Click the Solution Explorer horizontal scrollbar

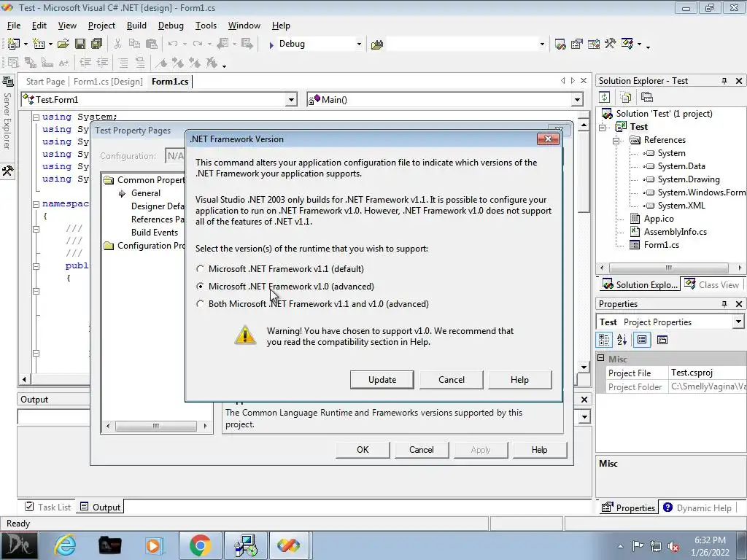click(x=670, y=268)
